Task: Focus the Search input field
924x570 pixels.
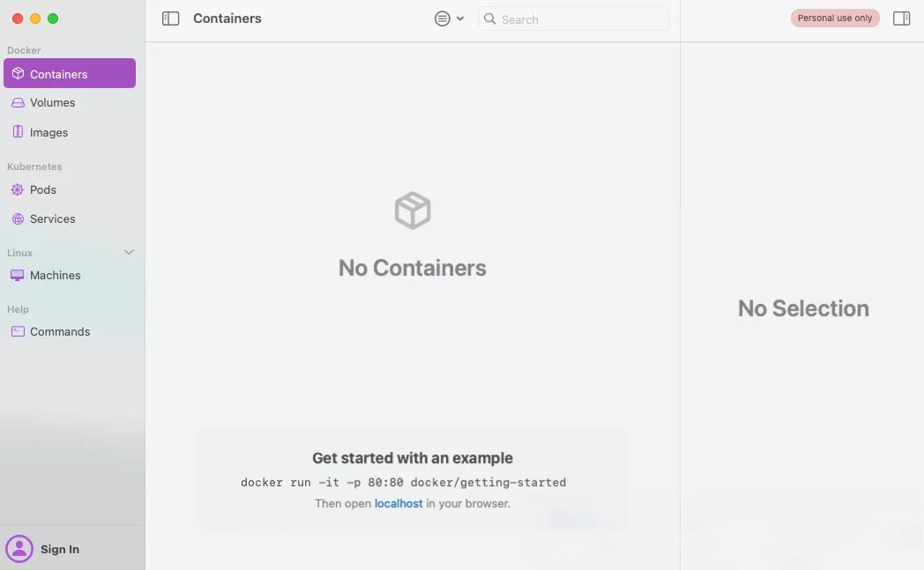Action: (582, 19)
